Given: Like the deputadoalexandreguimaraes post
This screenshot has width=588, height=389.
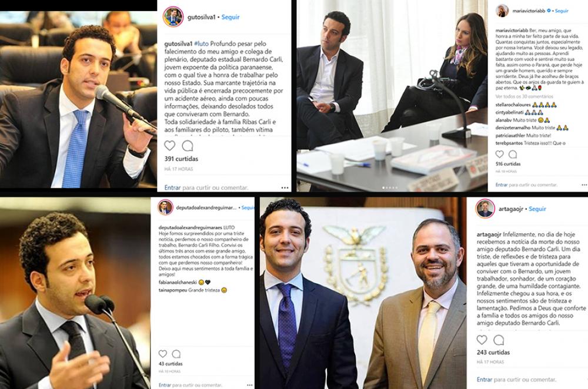Looking at the screenshot, I should point(163,354).
